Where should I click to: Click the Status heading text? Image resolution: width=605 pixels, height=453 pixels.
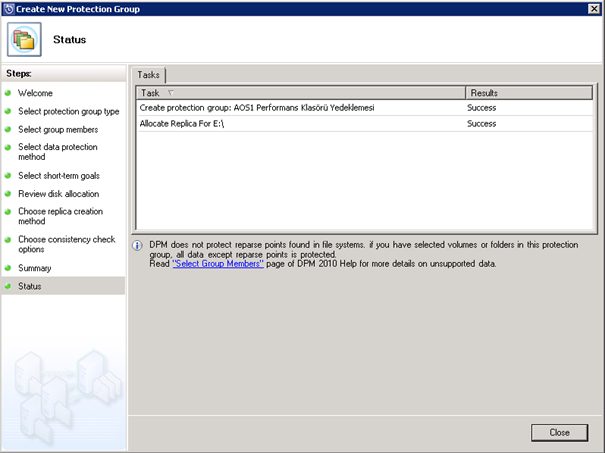coord(69,39)
